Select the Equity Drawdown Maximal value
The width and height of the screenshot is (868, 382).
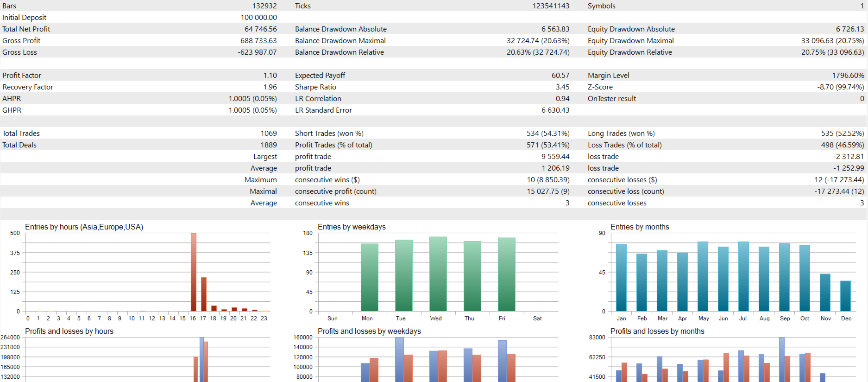(x=832, y=40)
